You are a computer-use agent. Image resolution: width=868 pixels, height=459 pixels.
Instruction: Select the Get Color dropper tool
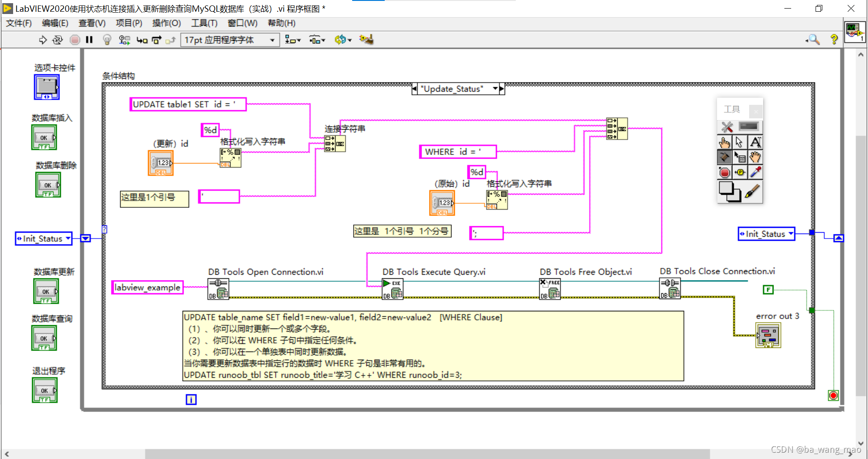pyautogui.click(x=756, y=173)
